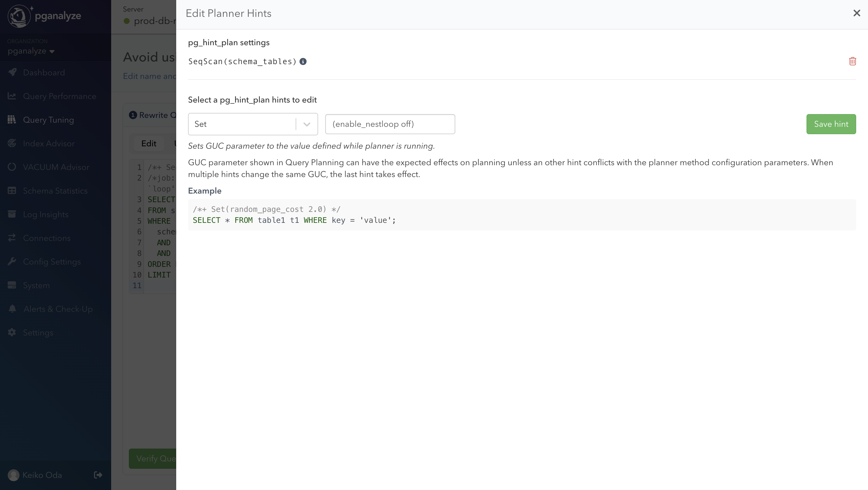This screenshot has height=490, width=868.
Task: Click the Rewrite Query step header
Action: pyautogui.click(x=153, y=115)
